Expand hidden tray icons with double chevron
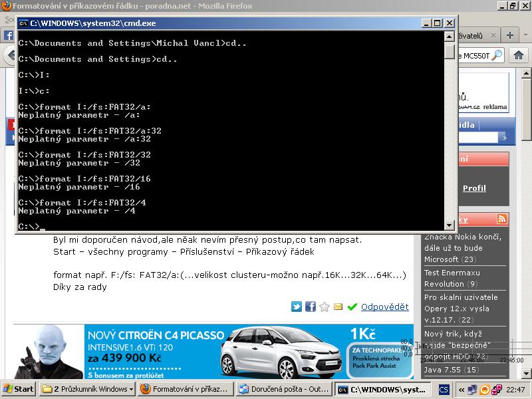 coord(462,389)
